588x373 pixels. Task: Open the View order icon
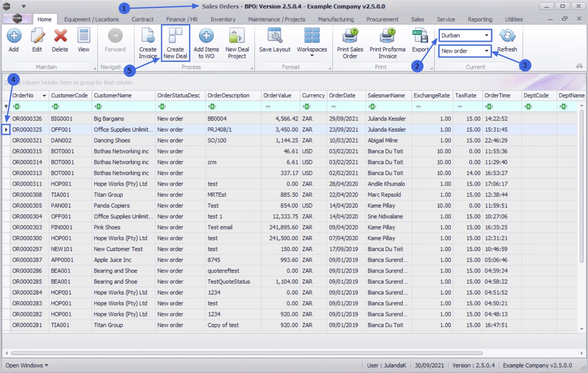[x=83, y=41]
